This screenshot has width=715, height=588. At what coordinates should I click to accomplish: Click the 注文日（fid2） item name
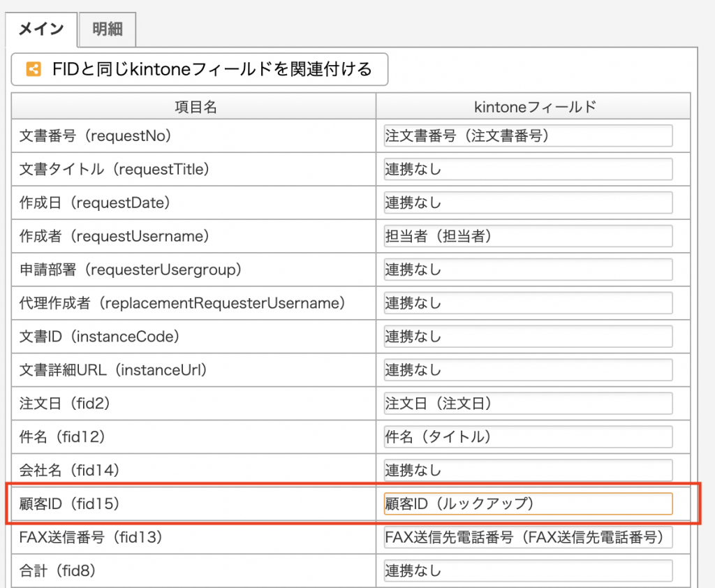point(65,403)
